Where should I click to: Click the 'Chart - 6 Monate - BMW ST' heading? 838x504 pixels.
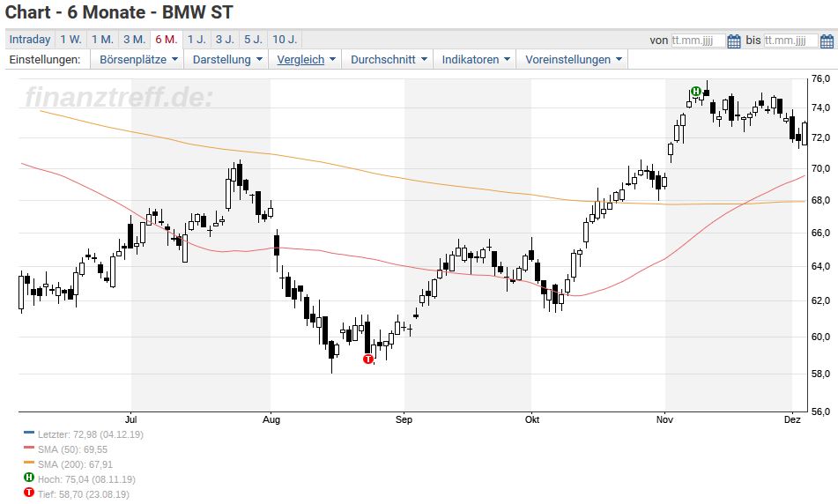point(119,11)
